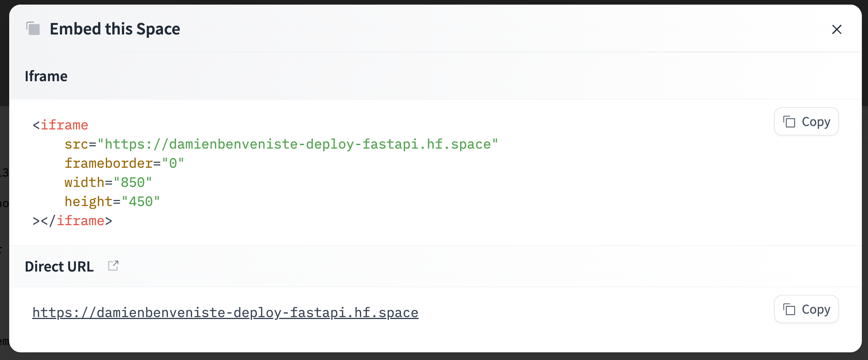Click the Embed this Space dialog title
Viewport: 868px width, 360px height.
(115, 28)
